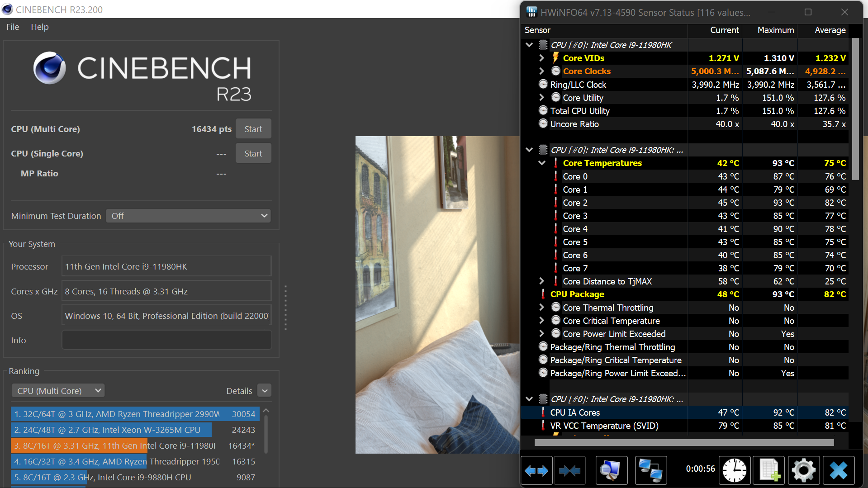Screen dimensions: 868x488
Task: Click the Maximum column header
Action: (775, 30)
